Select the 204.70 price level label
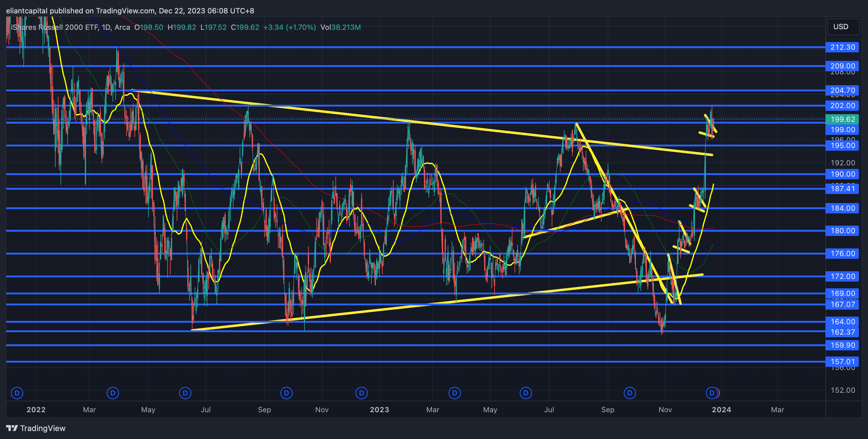The image size is (868, 439). point(842,90)
